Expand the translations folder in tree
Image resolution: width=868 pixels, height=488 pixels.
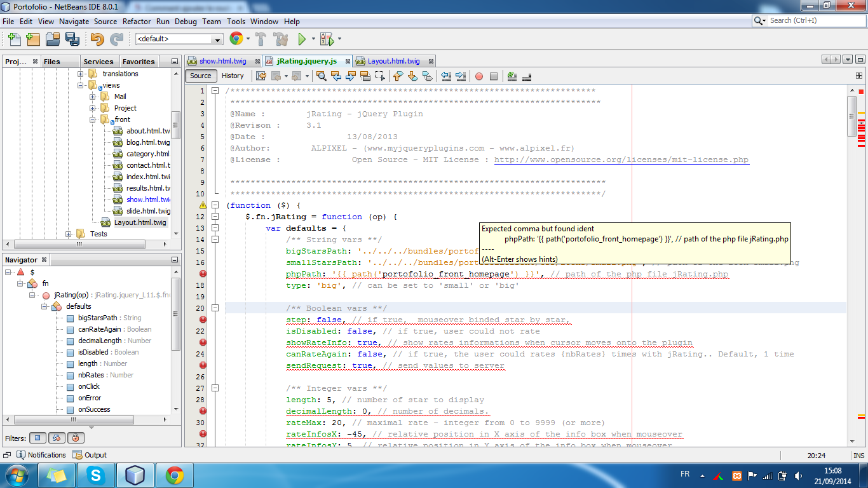pos(81,74)
